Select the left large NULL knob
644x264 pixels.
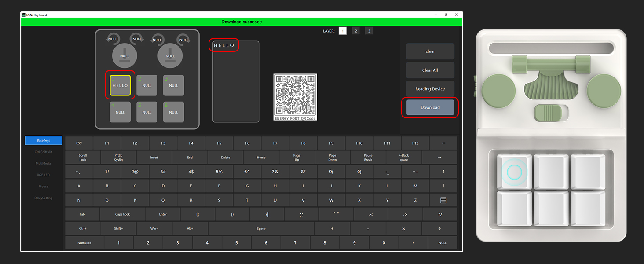click(x=124, y=55)
